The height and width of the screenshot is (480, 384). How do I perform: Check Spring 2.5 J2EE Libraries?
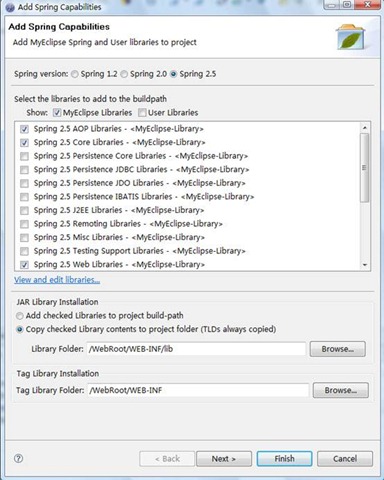(x=24, y=210)
